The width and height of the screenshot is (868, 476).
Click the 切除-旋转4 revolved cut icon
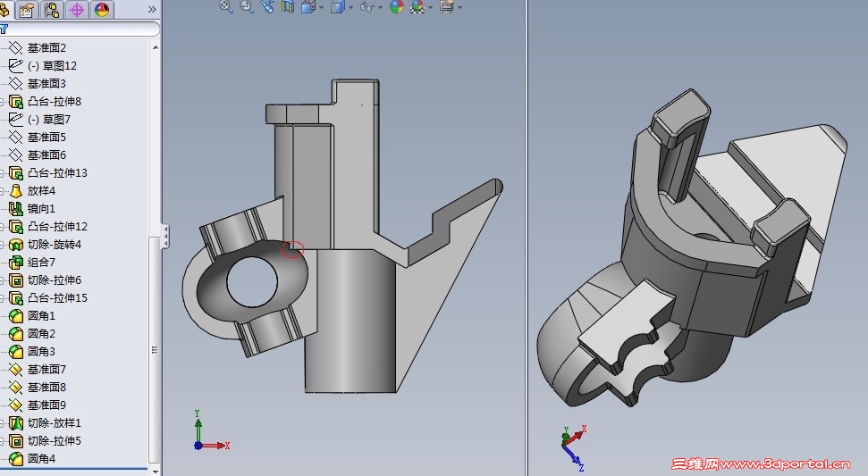coord(15,245)
